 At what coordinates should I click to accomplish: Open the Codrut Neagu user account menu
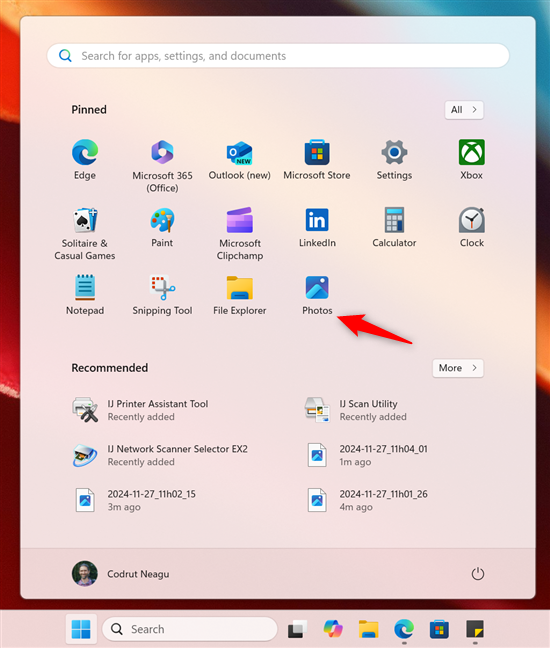[x=121, y=574]
